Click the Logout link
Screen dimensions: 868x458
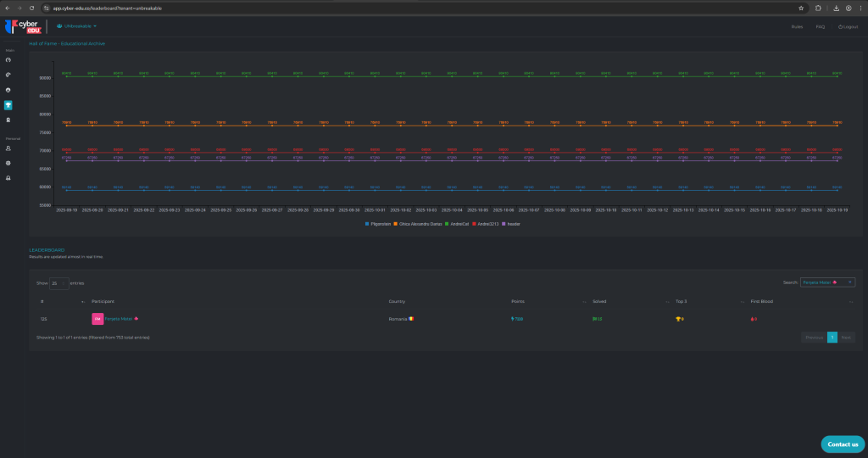[848, 26]
